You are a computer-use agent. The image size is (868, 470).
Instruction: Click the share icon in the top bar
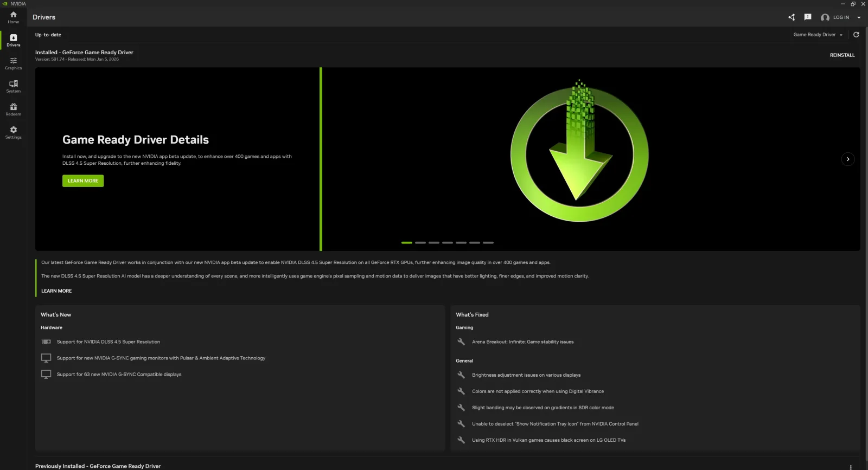tap(792, 17)
